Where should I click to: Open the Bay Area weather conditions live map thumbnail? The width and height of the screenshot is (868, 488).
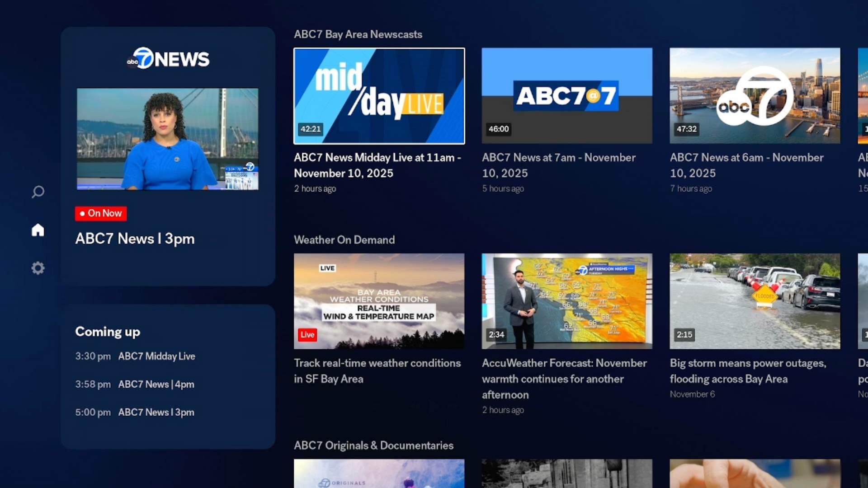[379, 301]
